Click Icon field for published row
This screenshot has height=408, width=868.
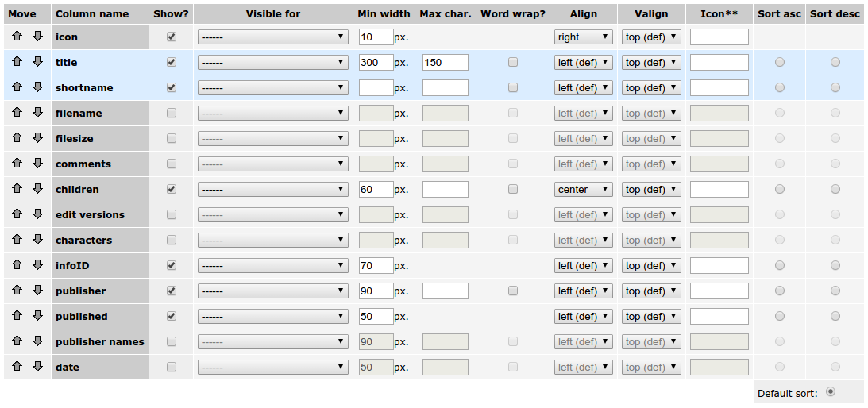point(719,317)
